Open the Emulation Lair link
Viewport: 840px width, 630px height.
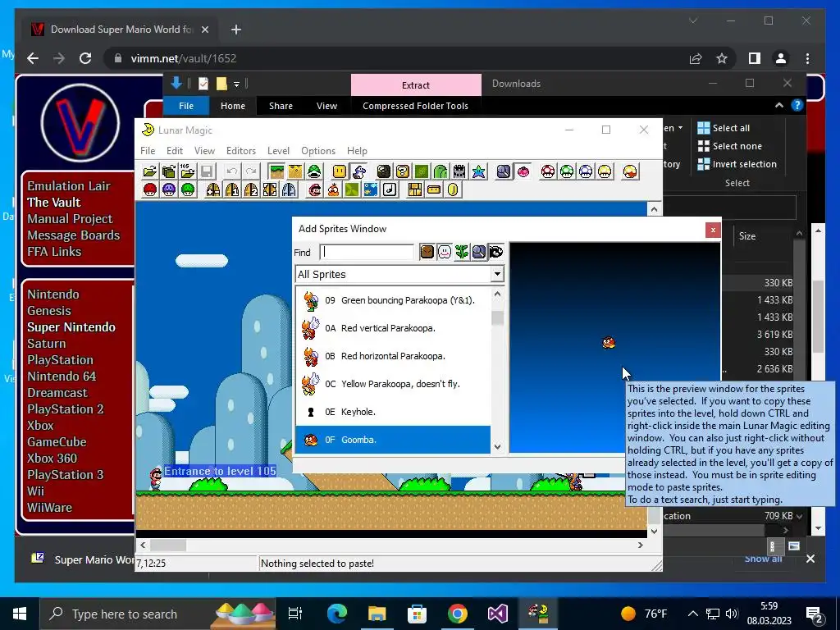click(x=69, y=186)
